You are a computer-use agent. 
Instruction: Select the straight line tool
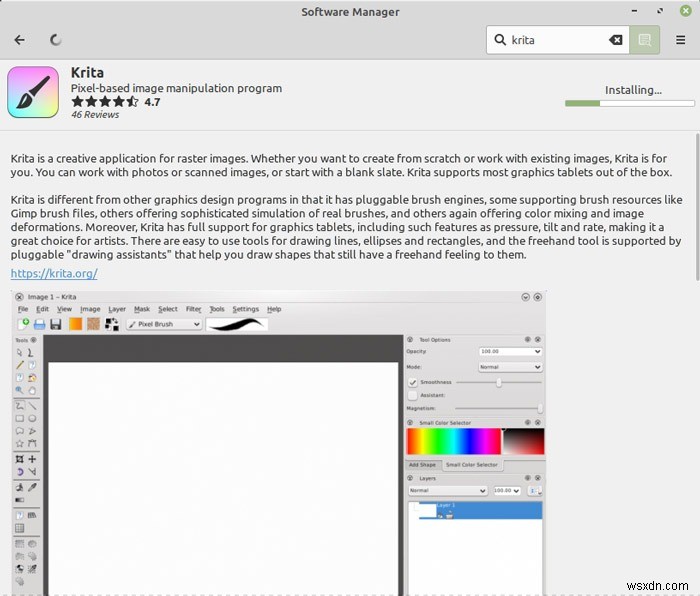click(32, 406)
